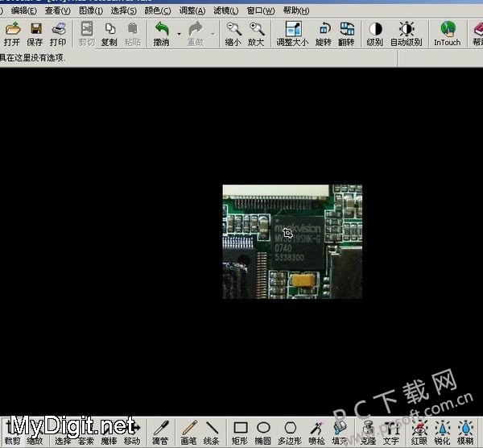Click the 调整大小 (Resize) icon
The width and height of the screenshot is (483, 448).
point(293,29)
